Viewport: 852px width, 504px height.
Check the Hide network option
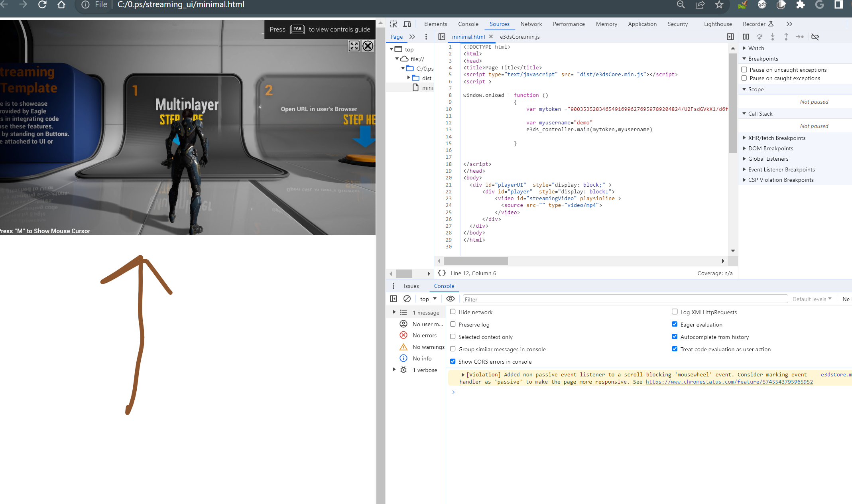(x=453, y=312)
